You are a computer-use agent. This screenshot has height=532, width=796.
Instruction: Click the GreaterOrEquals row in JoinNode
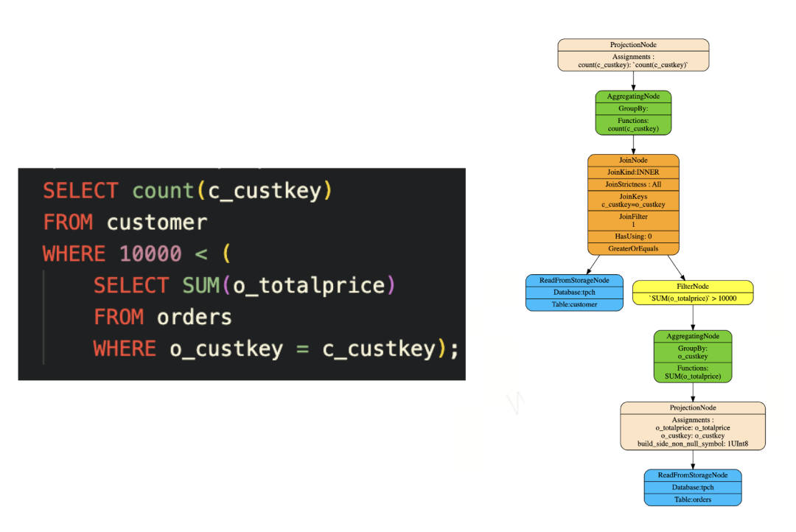633,249
